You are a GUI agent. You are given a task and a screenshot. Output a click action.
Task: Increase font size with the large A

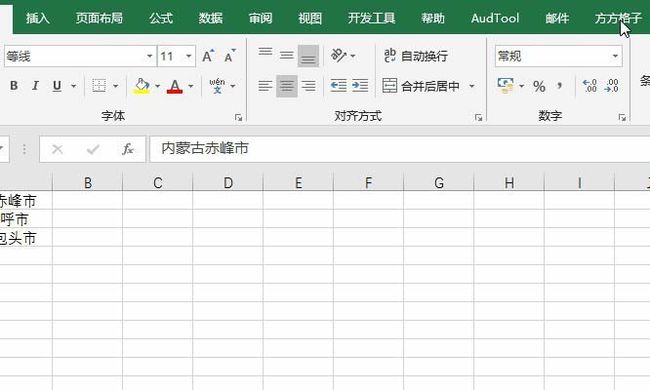coord(208,56)
